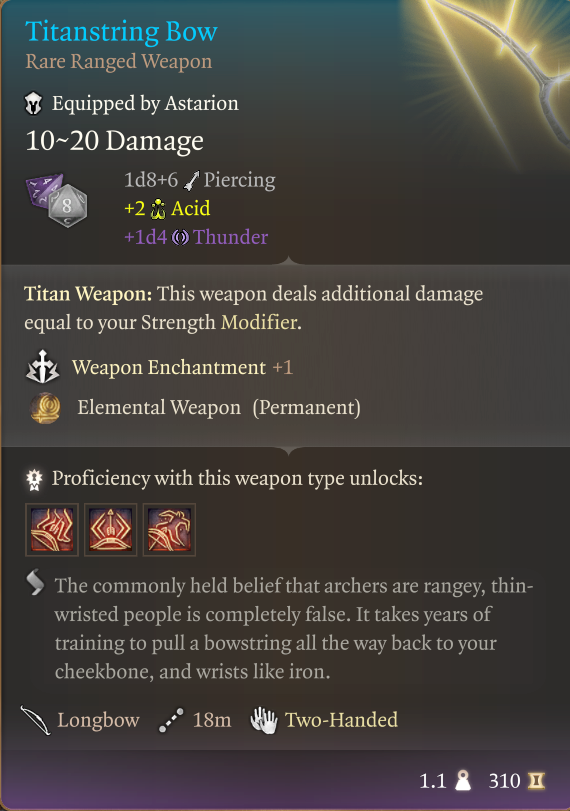
Task: Click the second unlocked weapon action icon
Action: (111, 530)
